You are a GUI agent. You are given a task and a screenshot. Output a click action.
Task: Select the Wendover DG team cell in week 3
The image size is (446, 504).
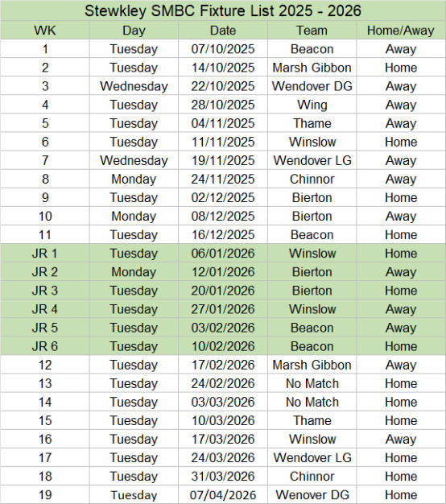[312, 86]
